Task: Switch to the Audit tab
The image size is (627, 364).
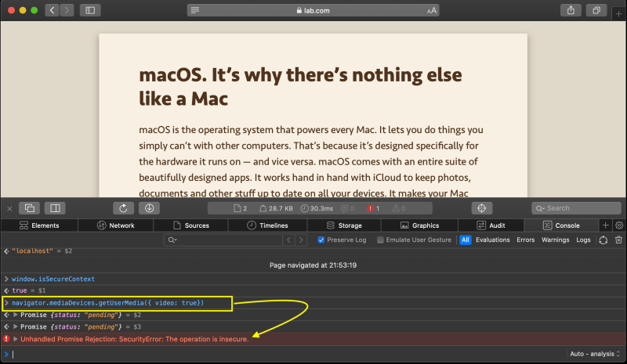Action: pyautogui.click(x=491, y=225)
